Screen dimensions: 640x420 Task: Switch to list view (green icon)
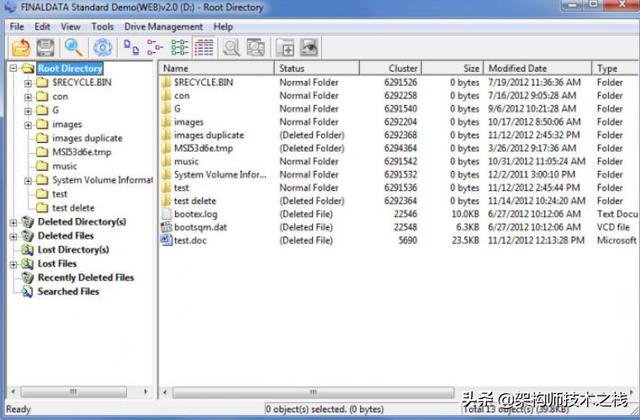click(180, 48)
